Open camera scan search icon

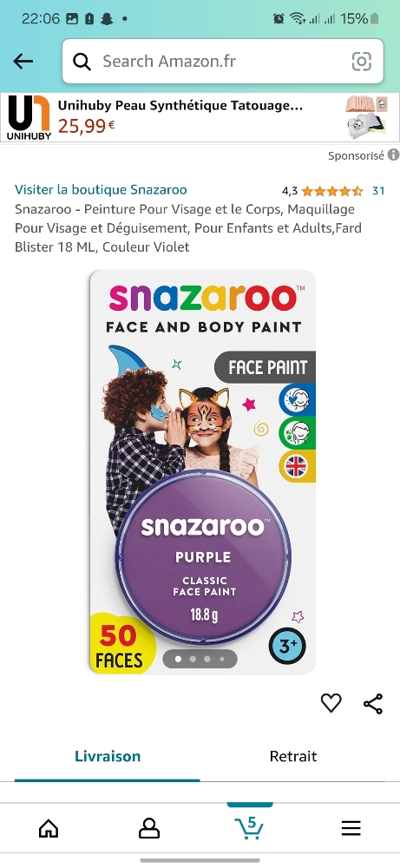[x=361, y=62]
